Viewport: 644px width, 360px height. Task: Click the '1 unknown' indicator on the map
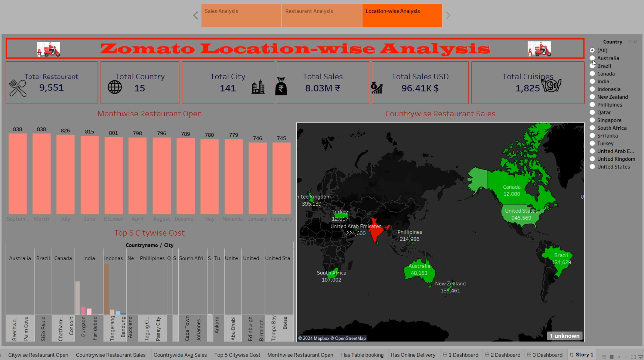[x=564, y=336]
